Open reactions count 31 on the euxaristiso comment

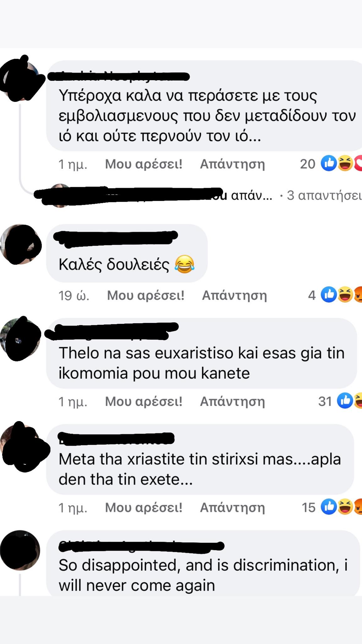(x=325, y=401)
